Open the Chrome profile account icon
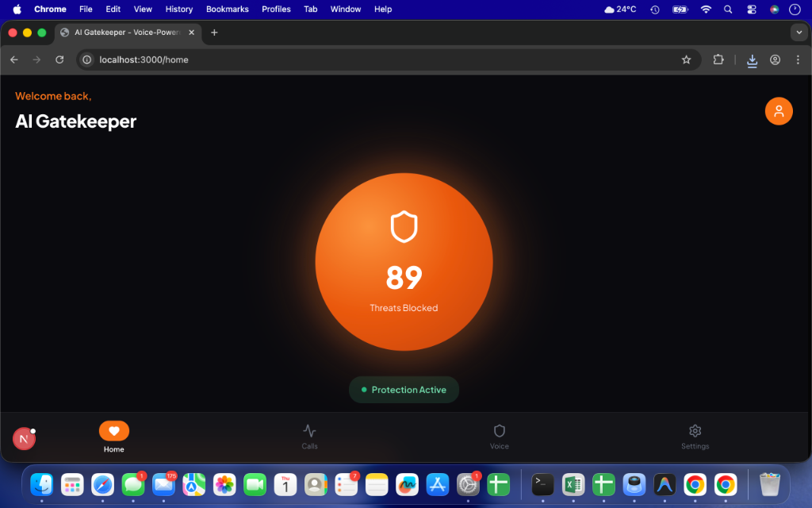The width and height of the screenshot is (812, 508). pyautogui.click(x=775, y=60)
